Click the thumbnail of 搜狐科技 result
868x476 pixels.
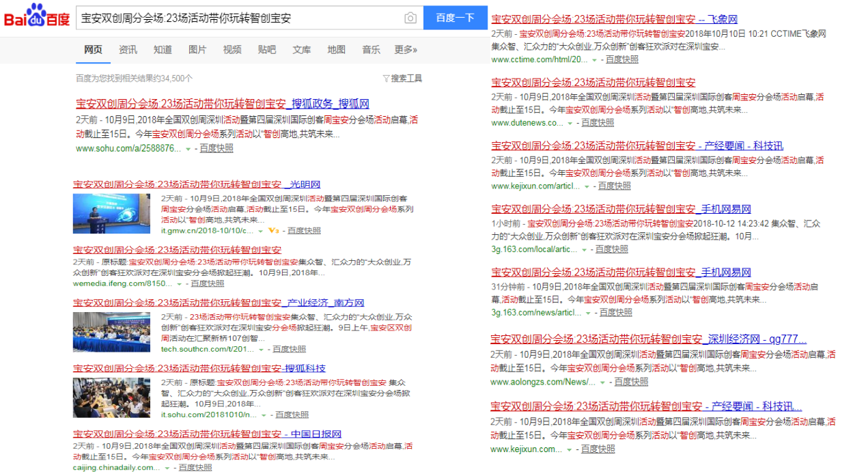[111, 397]
